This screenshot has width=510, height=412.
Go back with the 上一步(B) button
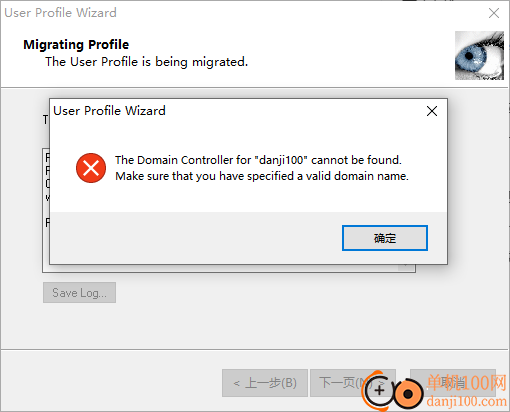pos(265,383)
